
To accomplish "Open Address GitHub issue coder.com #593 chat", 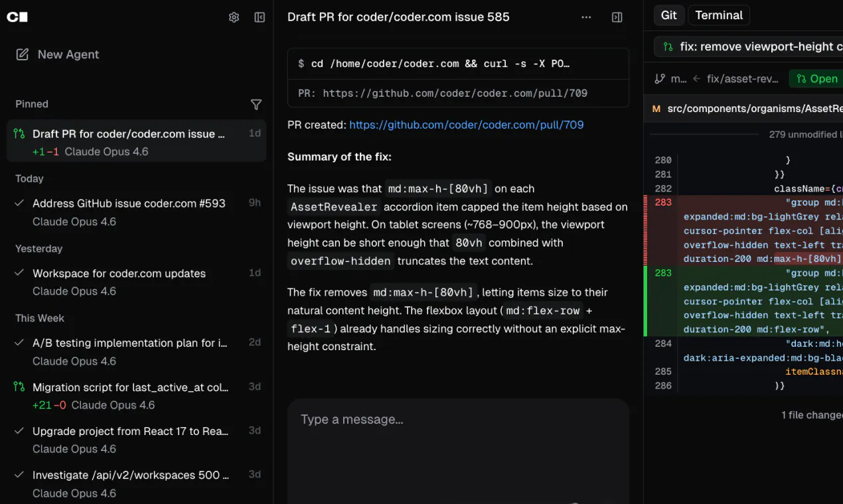I will pyautogui.click(x=136, y=212).
